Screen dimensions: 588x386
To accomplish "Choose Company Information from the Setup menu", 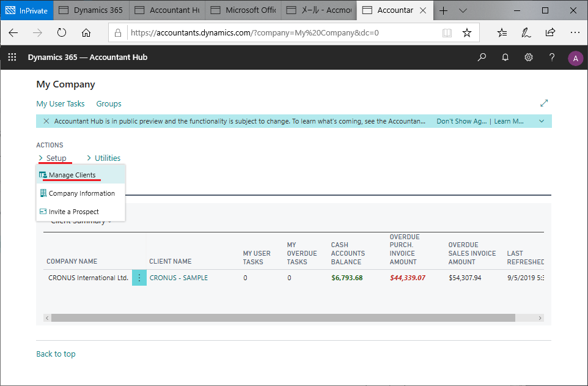I will [x=81, y=193].
